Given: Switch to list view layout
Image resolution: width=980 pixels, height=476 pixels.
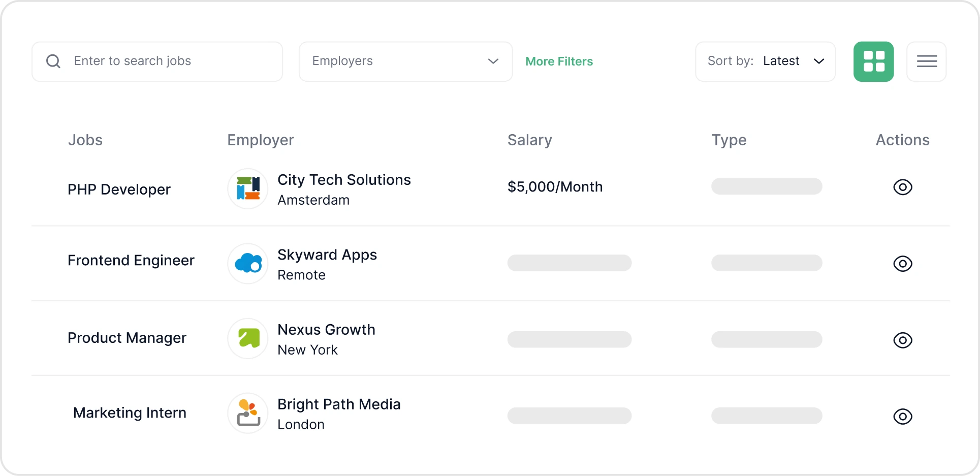Looking at the screenshot, I should point(927,61).
